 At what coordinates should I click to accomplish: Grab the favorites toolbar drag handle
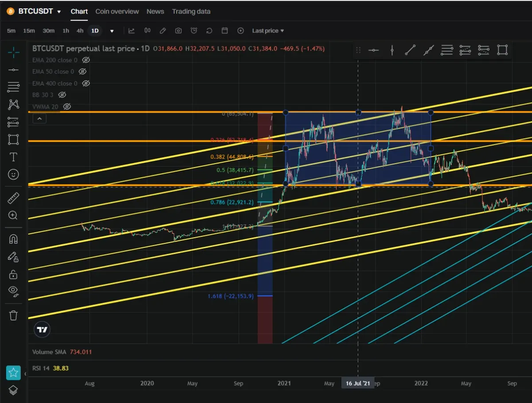click(x=358, y=50)
